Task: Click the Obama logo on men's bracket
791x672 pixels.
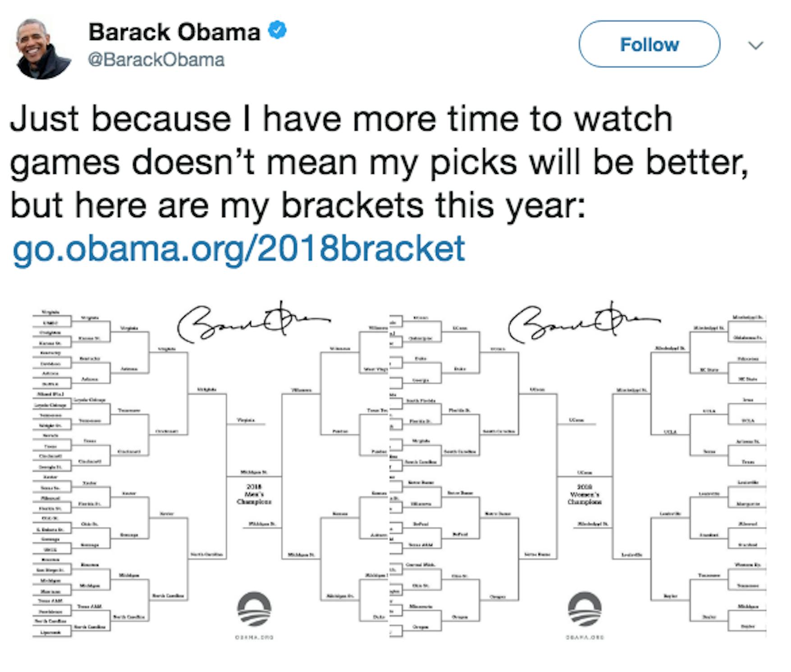Action: (254, 609)
